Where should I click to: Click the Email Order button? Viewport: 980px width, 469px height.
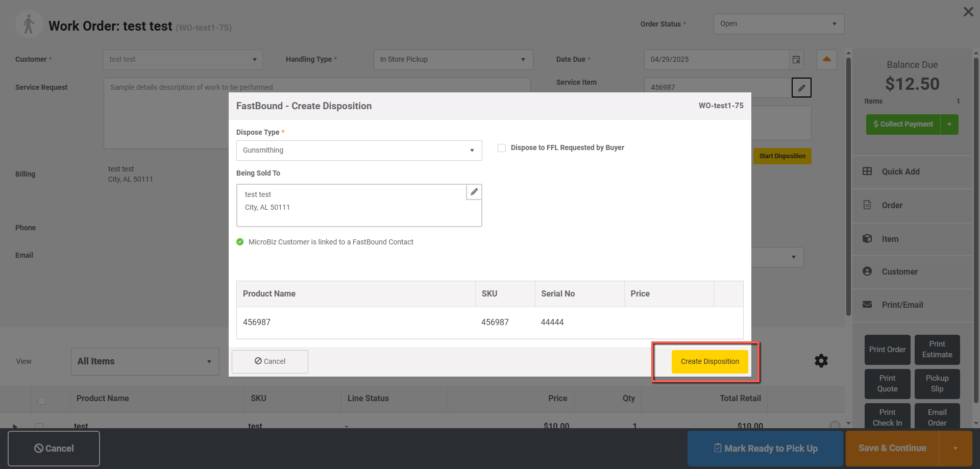pos(937,416)
